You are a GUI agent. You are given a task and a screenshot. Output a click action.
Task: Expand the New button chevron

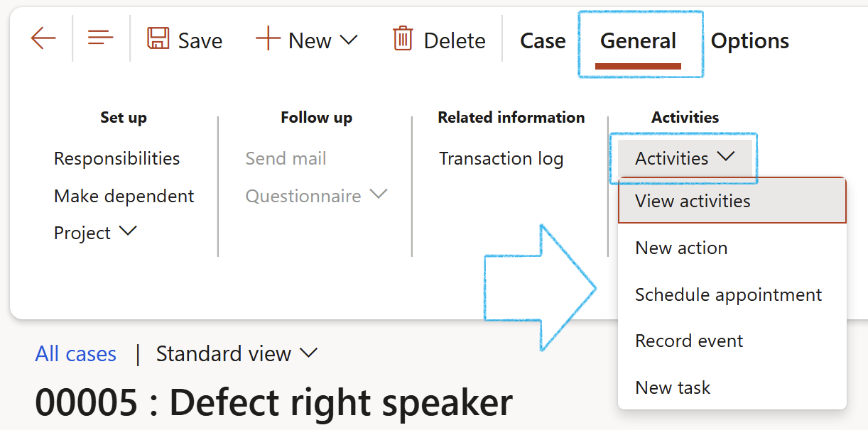[x=349, y=40]
